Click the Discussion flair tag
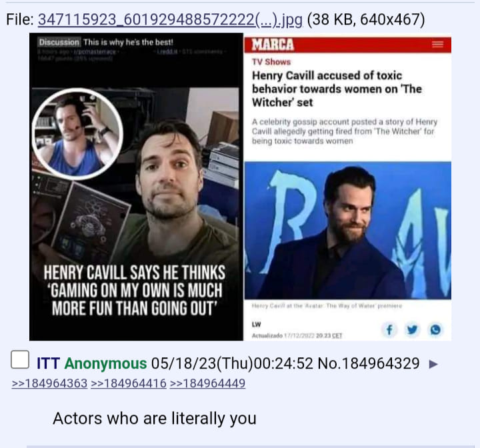Image resolution: width=480 pixels, height=448 pixels. coord(59,42)
